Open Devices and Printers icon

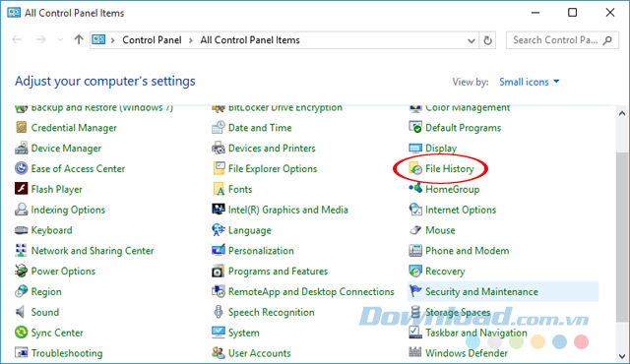(219, 149)
